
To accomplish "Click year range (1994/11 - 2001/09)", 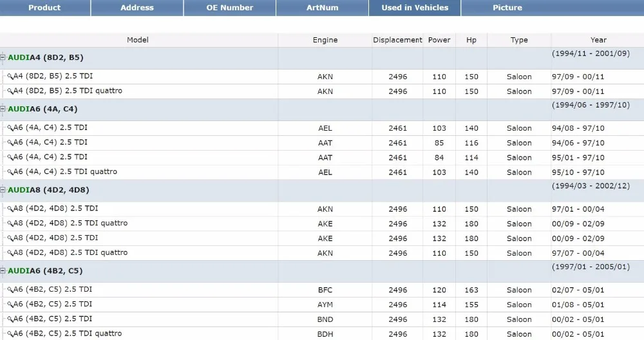I will (x=591, y=53).
